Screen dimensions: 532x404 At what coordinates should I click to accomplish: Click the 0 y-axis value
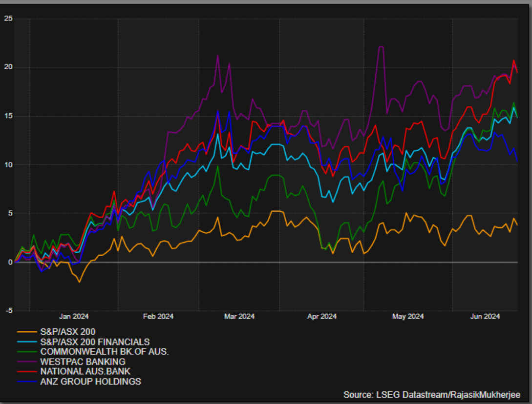10,262
